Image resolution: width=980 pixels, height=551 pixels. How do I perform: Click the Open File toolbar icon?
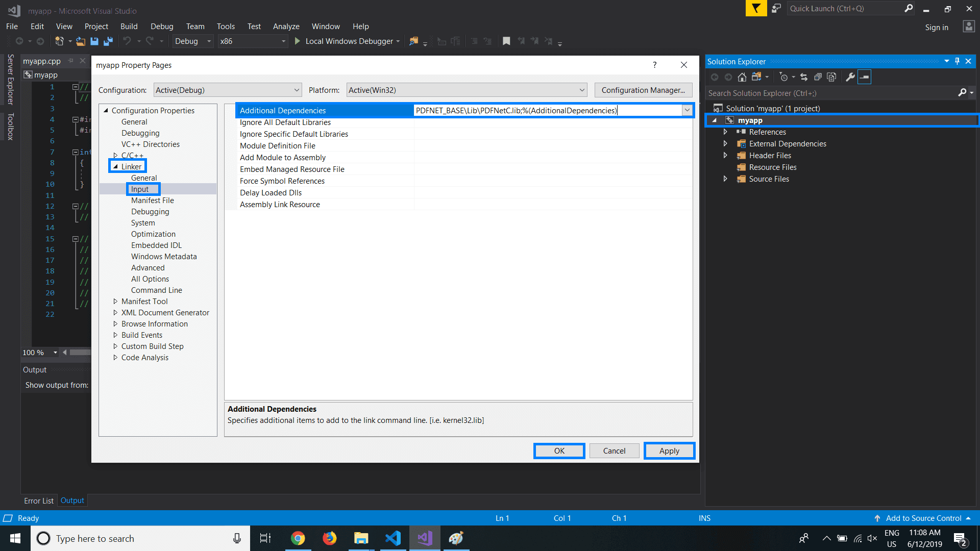[x=81, y=41]
